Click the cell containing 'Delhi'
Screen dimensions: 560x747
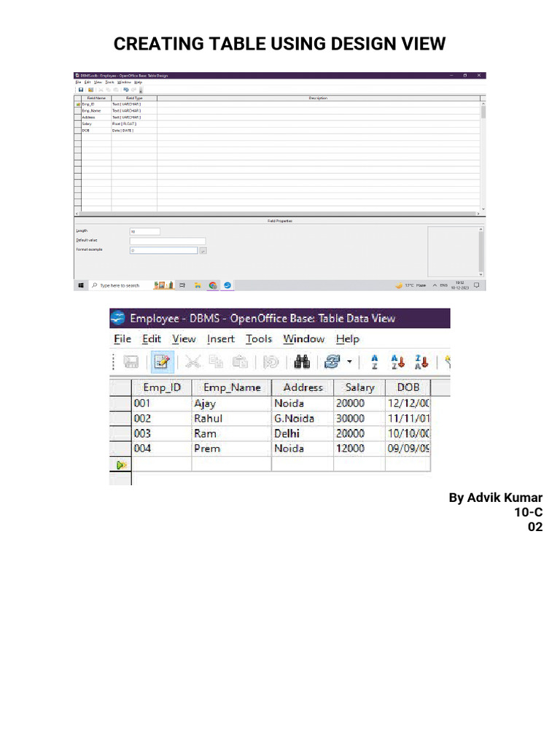303,433
